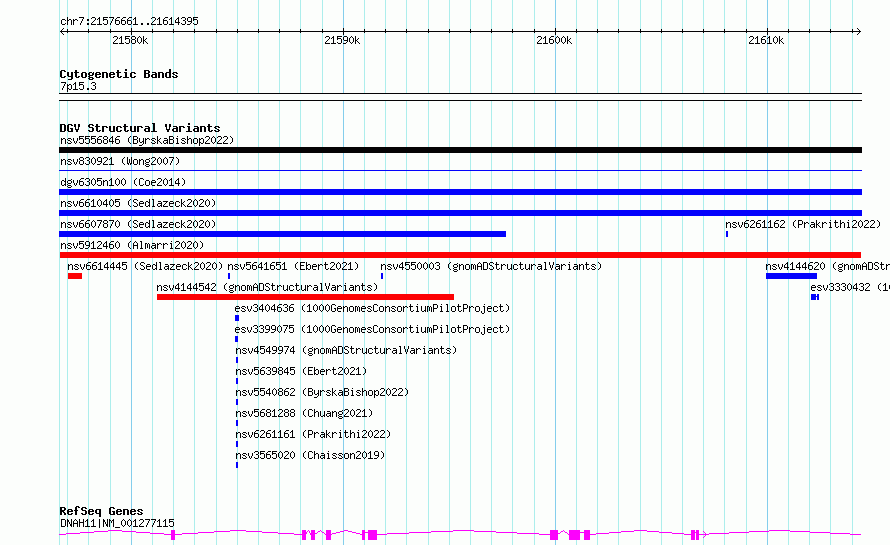Open nsv6261162 (Prakrithi2022) variant label
The width and height of the screenshot is (890, 545).
click(803, 224)
